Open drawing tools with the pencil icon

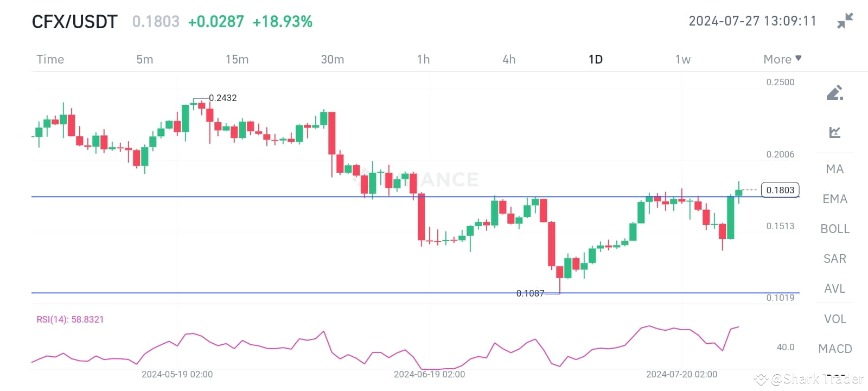(x=834, y=92)
